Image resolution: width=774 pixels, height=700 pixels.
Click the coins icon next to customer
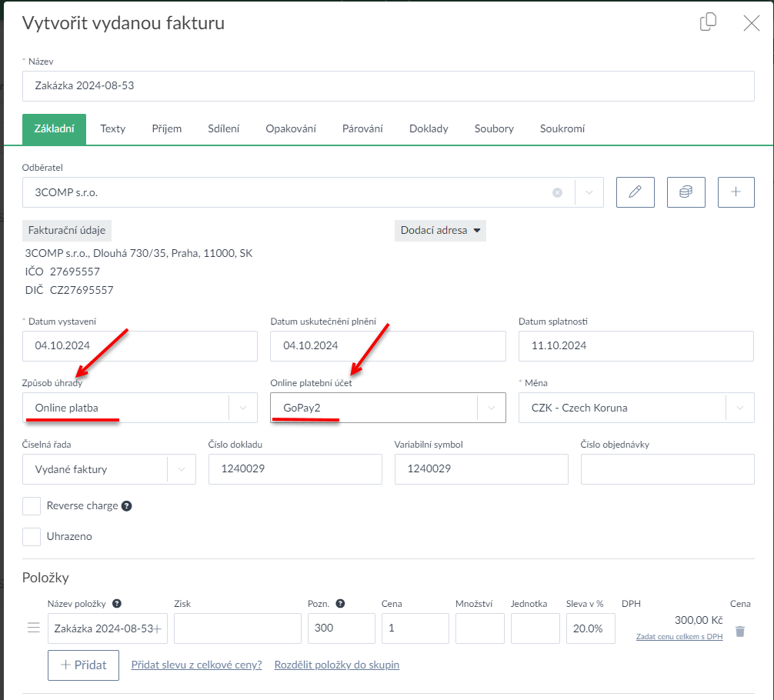pos(686,192)
